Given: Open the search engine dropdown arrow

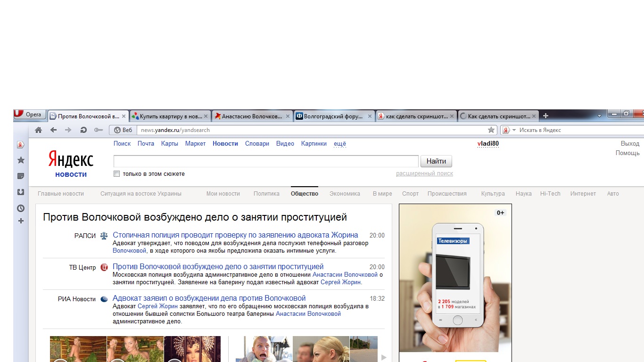Looking at the screenshot, I should click(x=514, y=130).
